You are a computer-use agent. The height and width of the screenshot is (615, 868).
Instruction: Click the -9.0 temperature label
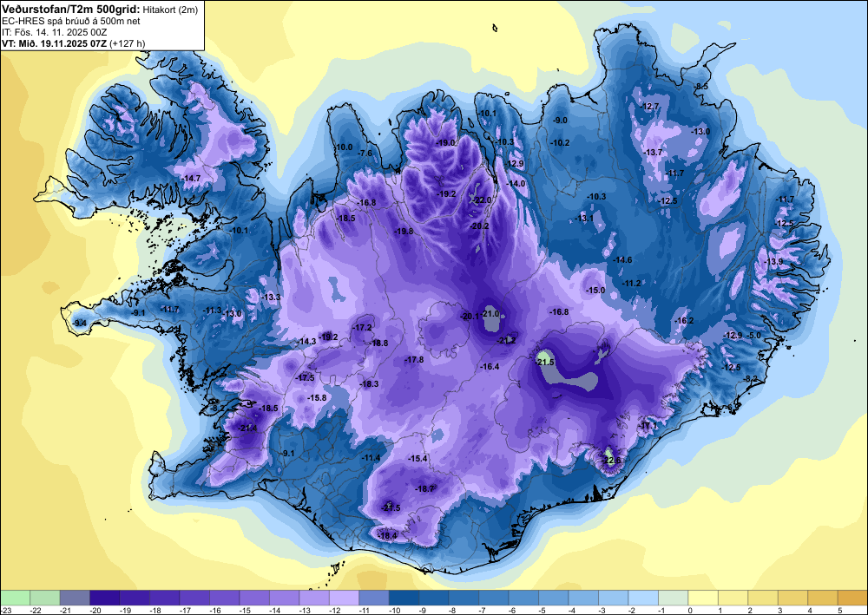(561, 121)
